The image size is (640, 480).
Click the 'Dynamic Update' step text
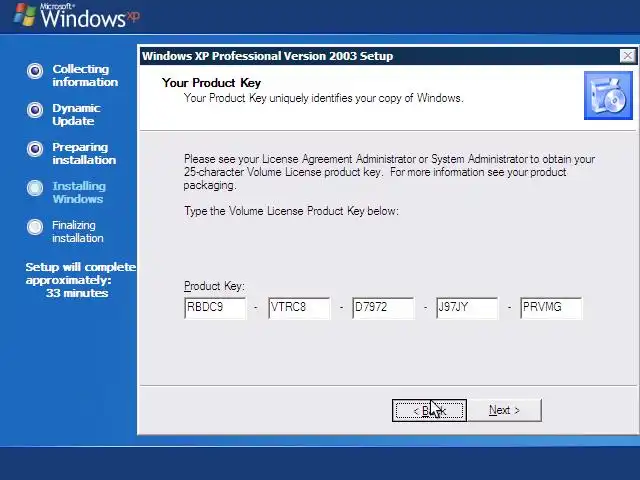(x=76, y=115)
